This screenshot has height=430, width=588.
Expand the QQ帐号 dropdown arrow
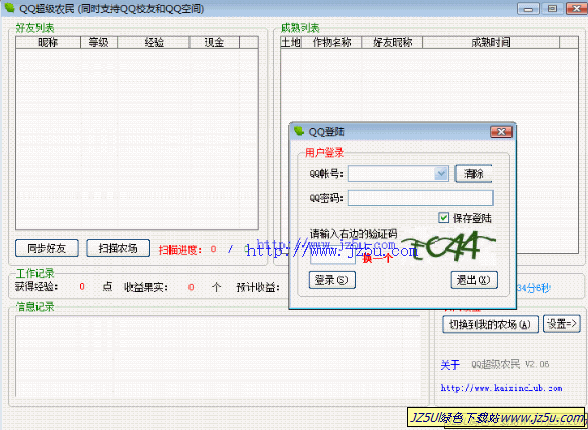pyautogui.click(x=441, y=174)
